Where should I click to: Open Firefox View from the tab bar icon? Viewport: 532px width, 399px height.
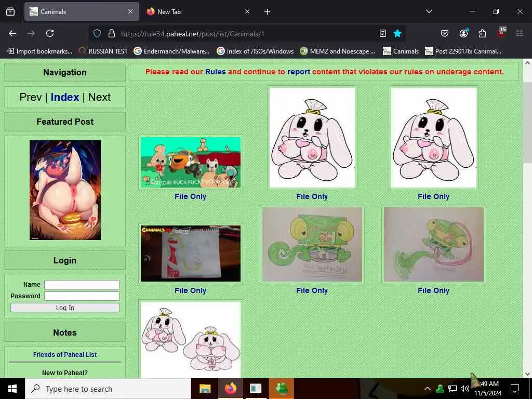pos(10,11)
